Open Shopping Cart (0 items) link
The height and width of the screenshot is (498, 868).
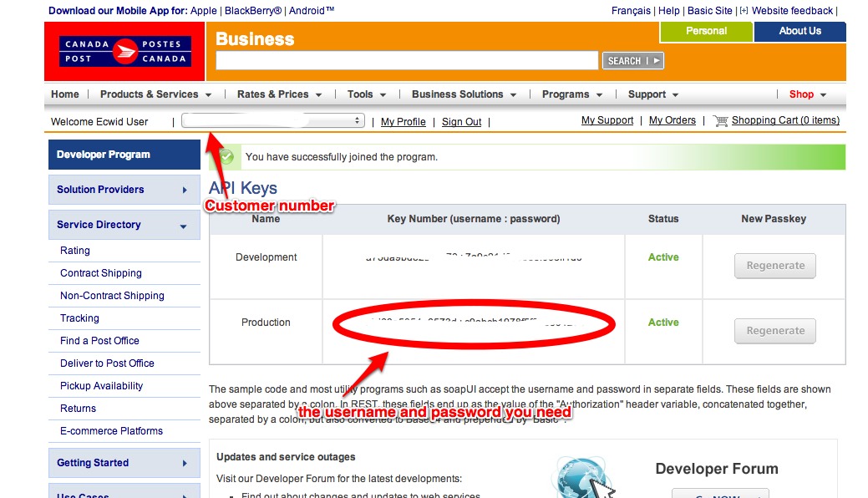[x=785, y=120]
